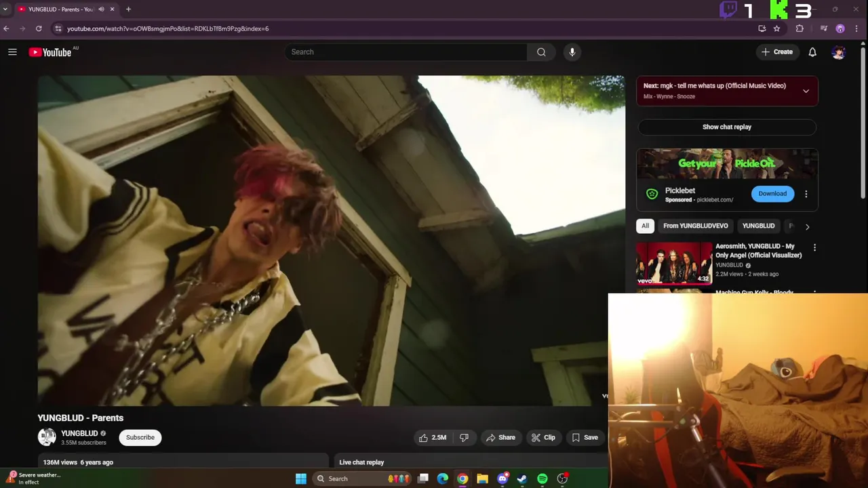The image size is (868, 488).
Task: Like the YUNGBLUD - Parents video
Action: coord(432,438)
